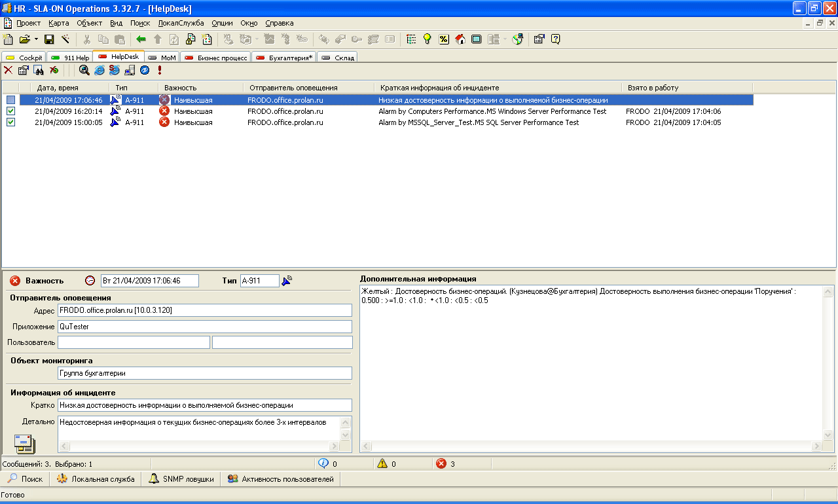Viewport: 838px width, 504px height.
Task: Open the Окно menu
Action: [249, 23]
